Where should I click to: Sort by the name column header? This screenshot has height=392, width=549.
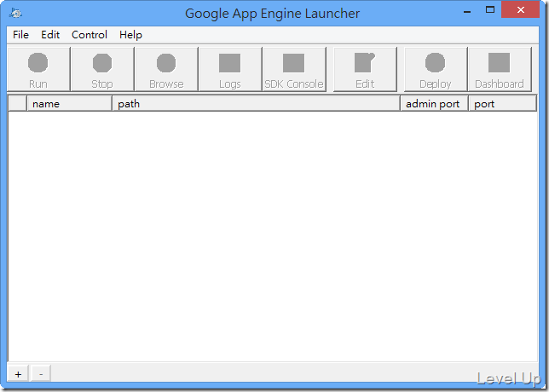click(69, 104)
